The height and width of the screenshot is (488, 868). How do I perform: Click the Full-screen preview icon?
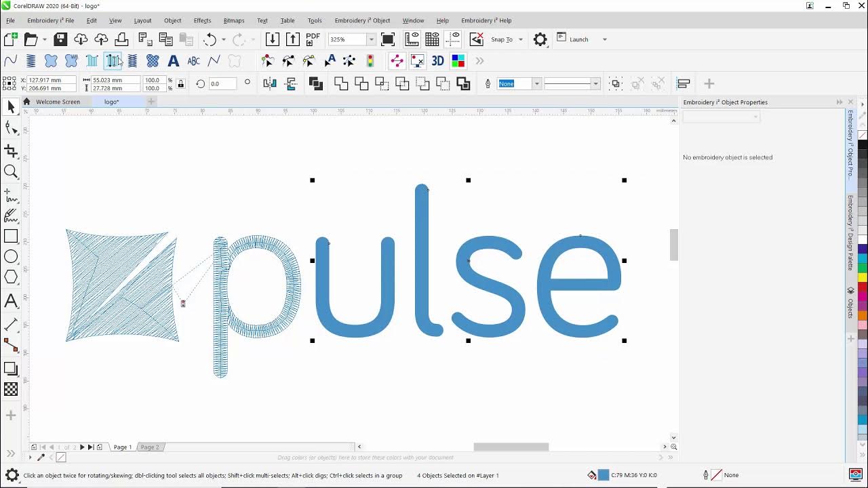coord(388,39)
